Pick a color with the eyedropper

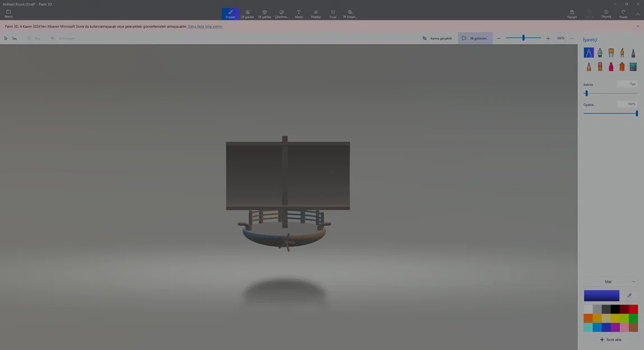click(629, 296)
